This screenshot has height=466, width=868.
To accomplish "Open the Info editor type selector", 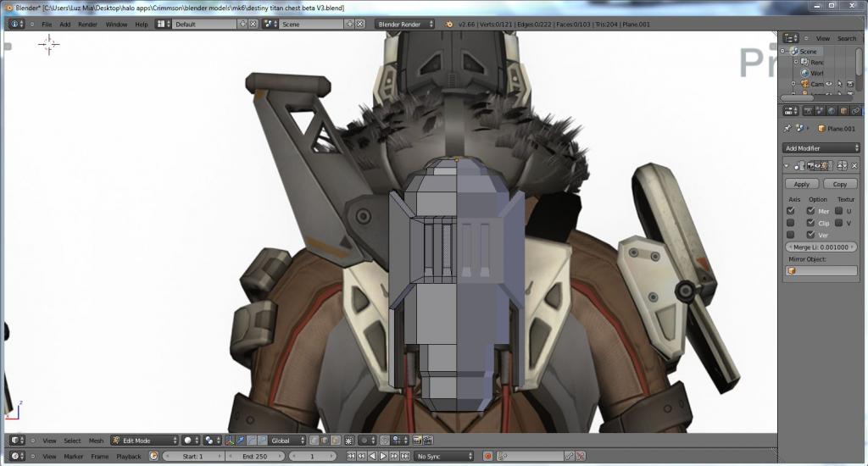I will (15, 24).
